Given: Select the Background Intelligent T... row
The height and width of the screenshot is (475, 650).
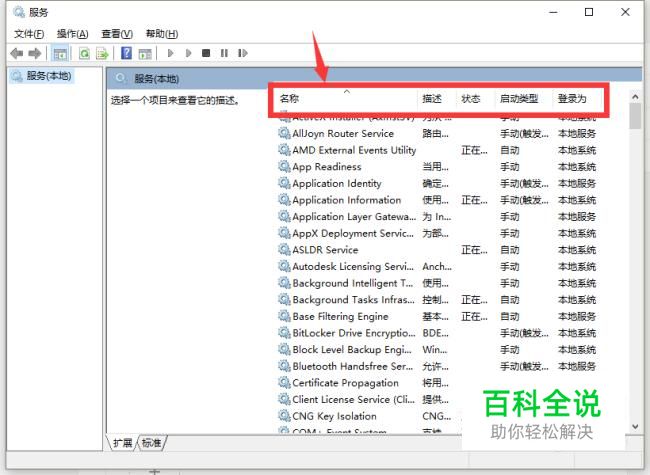Looking at the screenshot, I should [438, 283].
